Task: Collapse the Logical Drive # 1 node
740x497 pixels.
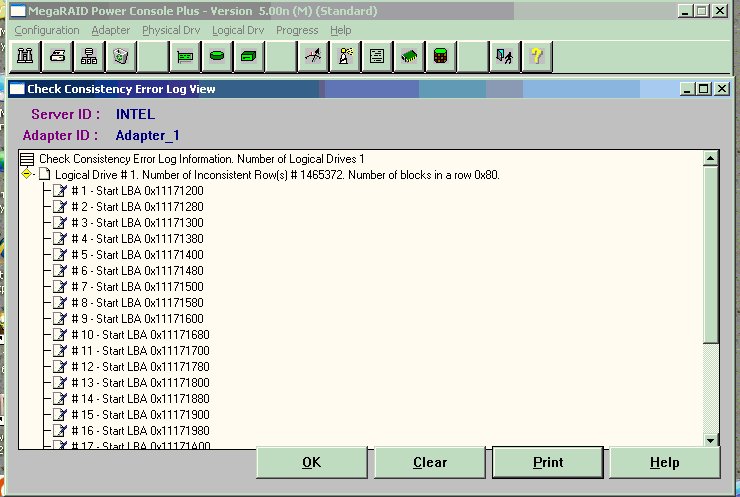Action: click(27, 174)
